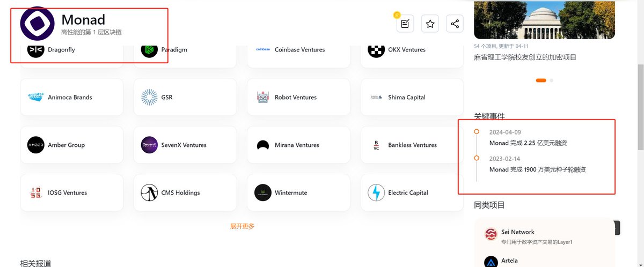The width and height of the screenshot is (644, 267).
Task: Click the Robot Ventures robot icon
Action: pos(262,97)
